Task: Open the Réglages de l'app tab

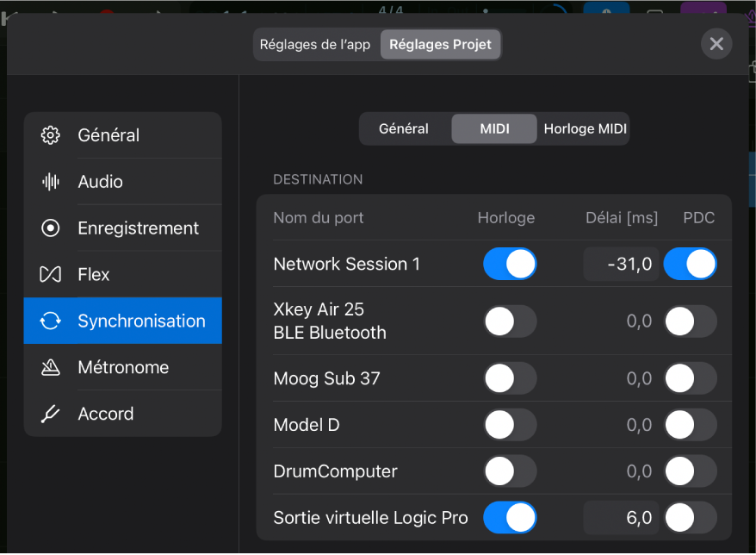Action: [315, 44]
